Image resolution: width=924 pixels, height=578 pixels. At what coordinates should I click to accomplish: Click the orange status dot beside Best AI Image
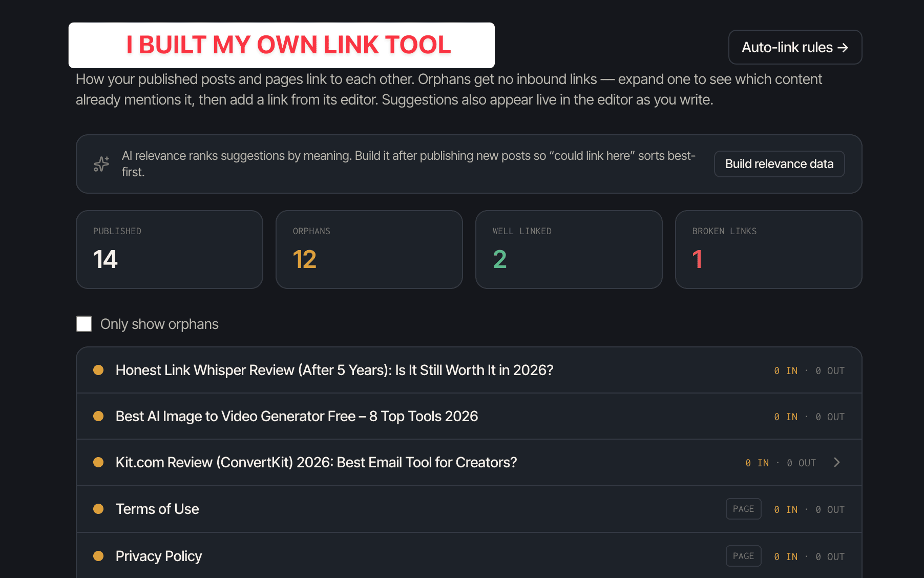pyautogui.click(x=98, y=416)
